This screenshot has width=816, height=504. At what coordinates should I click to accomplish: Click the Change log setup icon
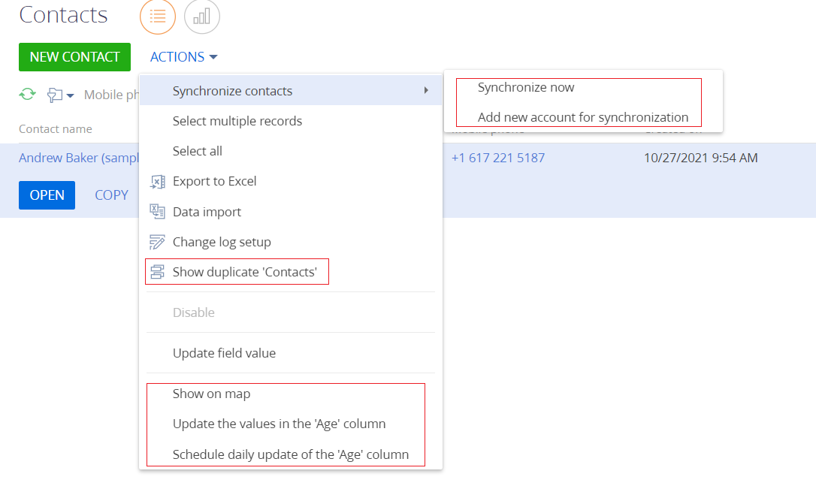click(x=157, y=242)
